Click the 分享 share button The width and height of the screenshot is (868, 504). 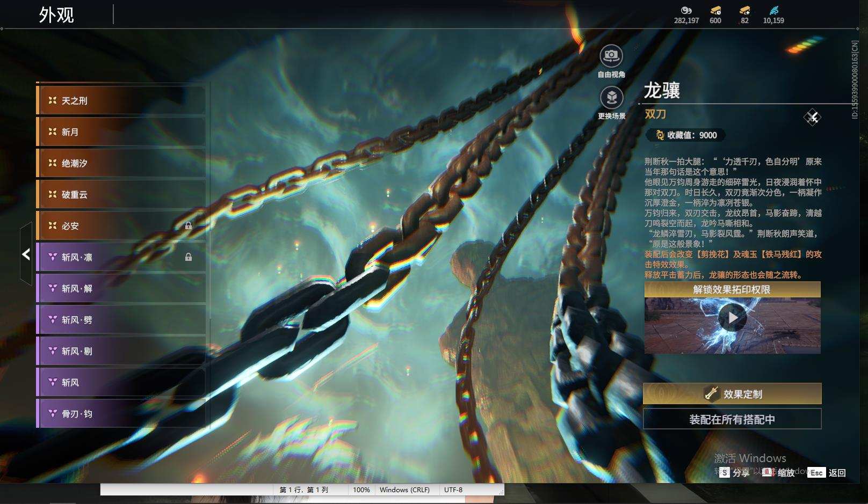(735, 472)
